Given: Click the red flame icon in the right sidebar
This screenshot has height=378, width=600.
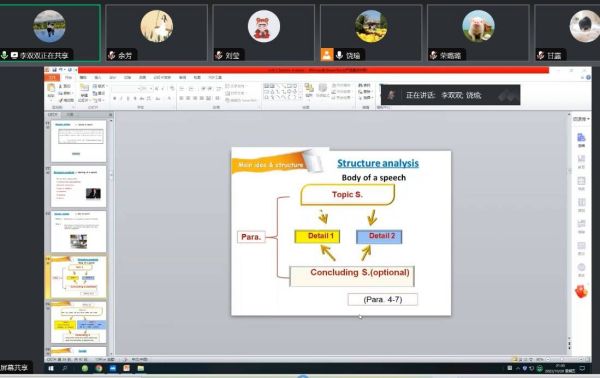Looking at the screenshot, I should point(581,292).
